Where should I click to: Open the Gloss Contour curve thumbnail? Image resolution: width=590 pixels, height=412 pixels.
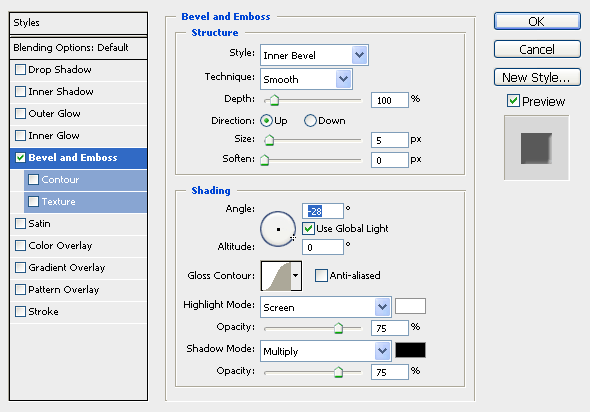[x=276, y=276]
